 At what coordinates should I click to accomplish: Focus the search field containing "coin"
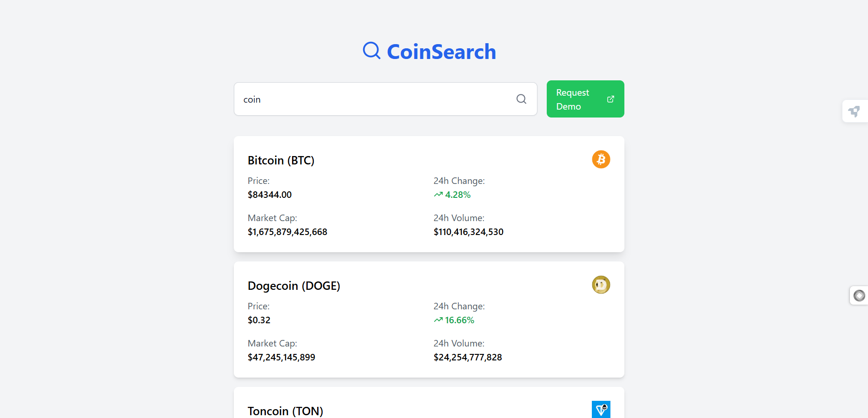pyautogui.click(x=385, y=99)
